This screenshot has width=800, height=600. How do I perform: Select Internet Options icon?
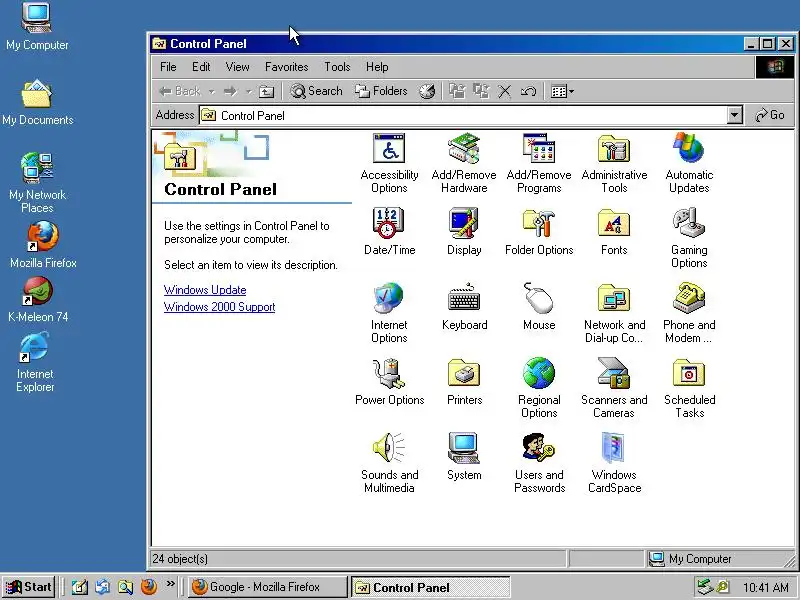pos(389,313)
